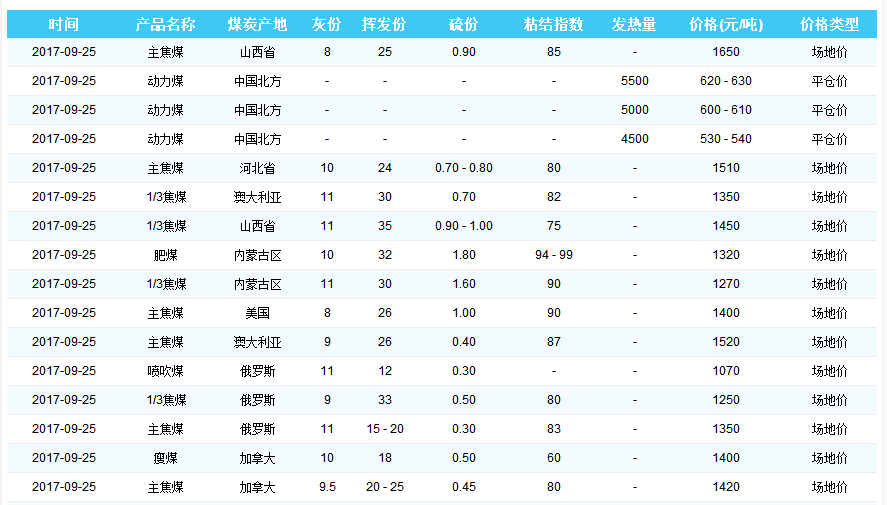The image size is (887, 505).
Task: Select the 瘦煤 product cell
Action: (x=165, y=458)
